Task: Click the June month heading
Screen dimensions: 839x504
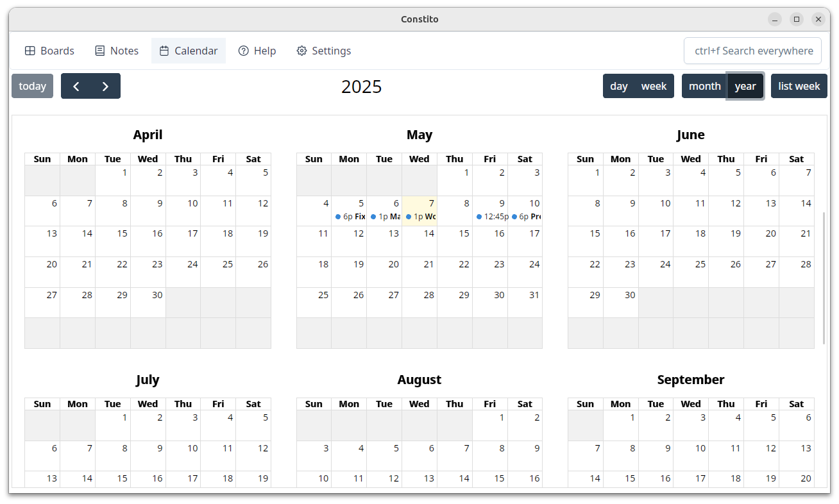Action: tap(691, 135)
